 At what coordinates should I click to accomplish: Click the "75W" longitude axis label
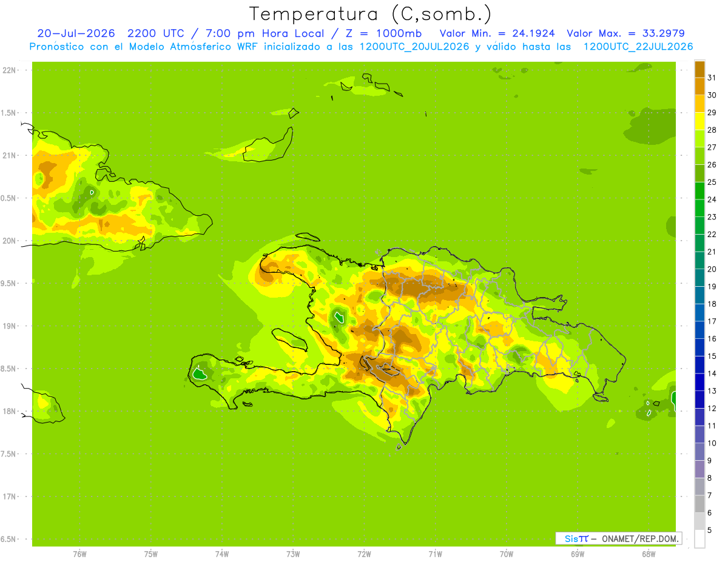[x=150, y=554]
